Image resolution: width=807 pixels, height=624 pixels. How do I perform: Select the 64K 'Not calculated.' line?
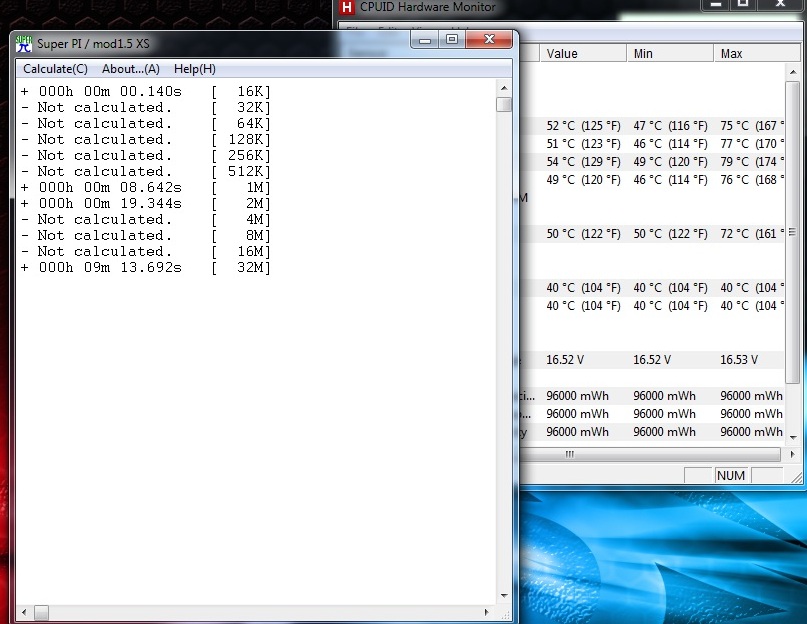click(x=145, y=124)
